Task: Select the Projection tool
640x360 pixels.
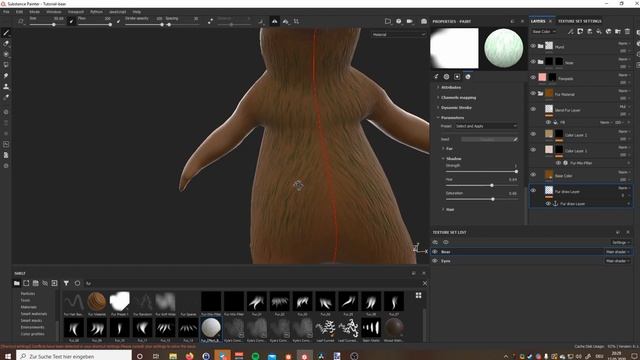Action: (x=6, y=54)
